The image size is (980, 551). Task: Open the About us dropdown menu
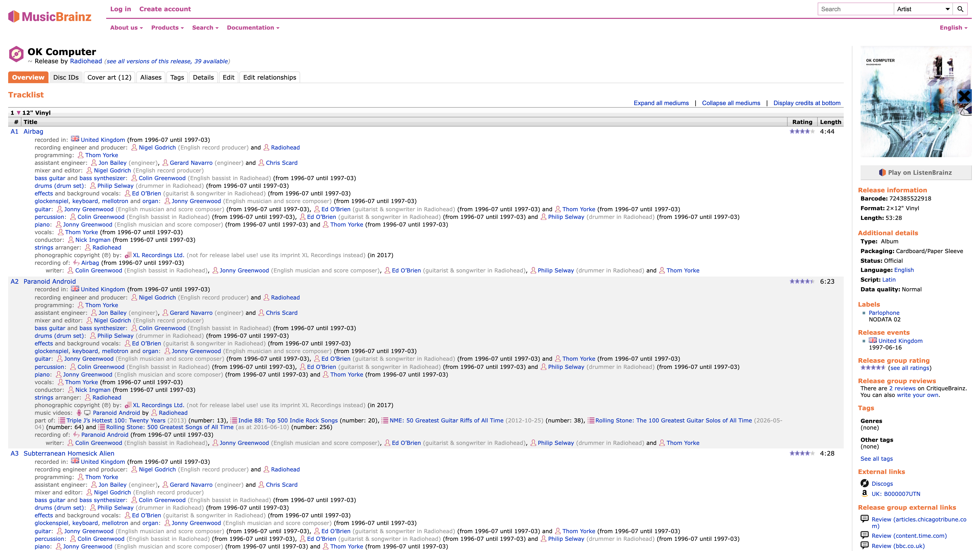(x=126, y=27)
